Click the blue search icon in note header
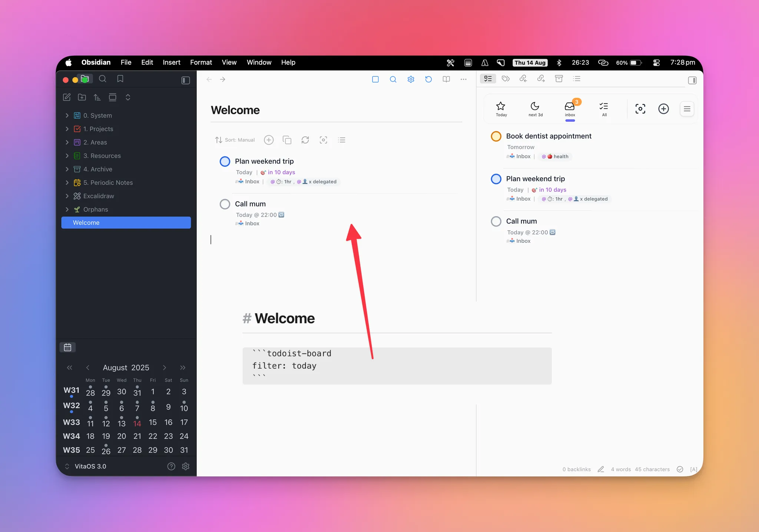This screenshot has height=532, width=759. point(393,79)
